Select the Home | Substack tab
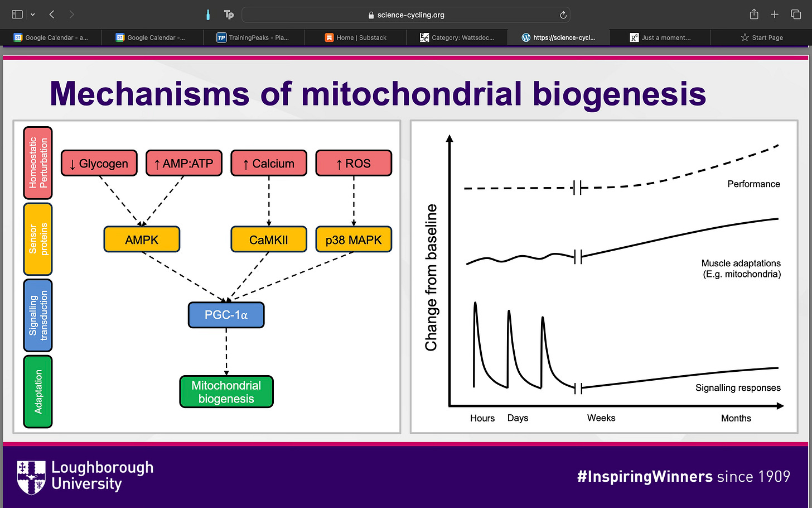 [x=356, y=37]
